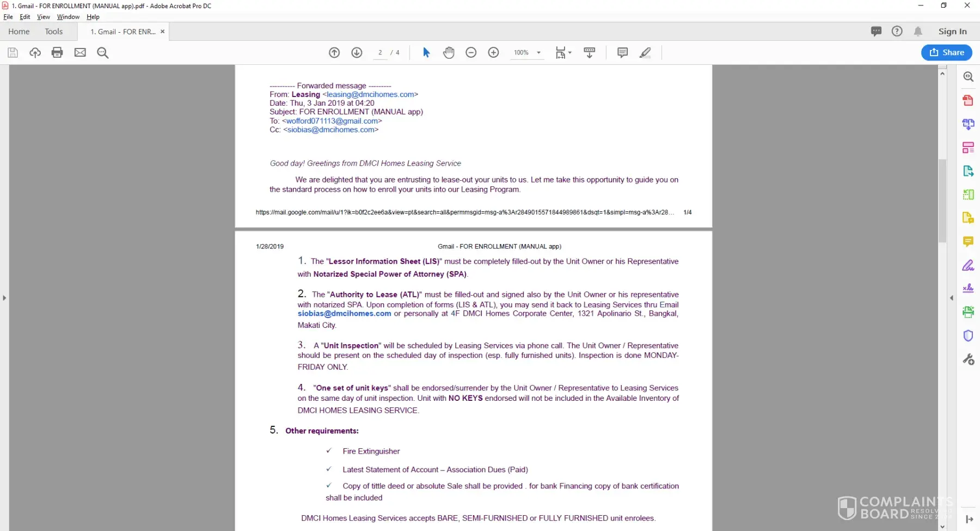Open More Tools wrench icon

[x=968, y=359]
